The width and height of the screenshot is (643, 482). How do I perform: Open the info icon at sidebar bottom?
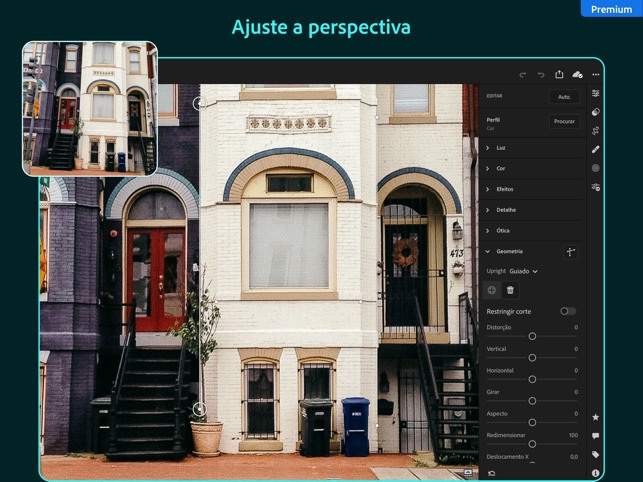(595, 472)
